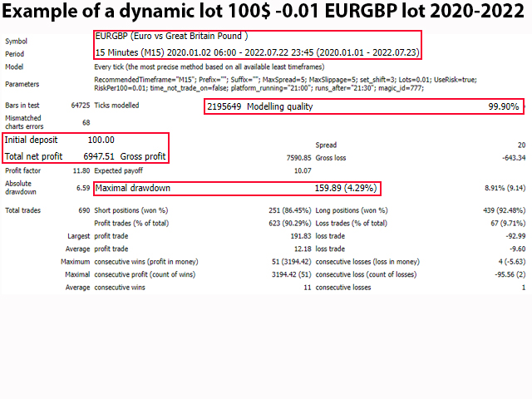Click the 'Mismatched charts errors' label
The width and height of the screenshot is (532, 399).
(x=24, y=122)
